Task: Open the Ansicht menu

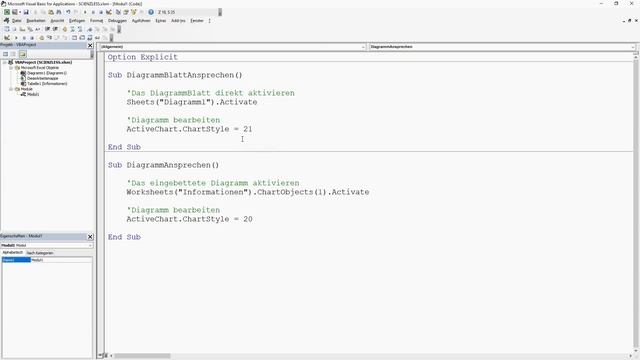Action: 57,21
